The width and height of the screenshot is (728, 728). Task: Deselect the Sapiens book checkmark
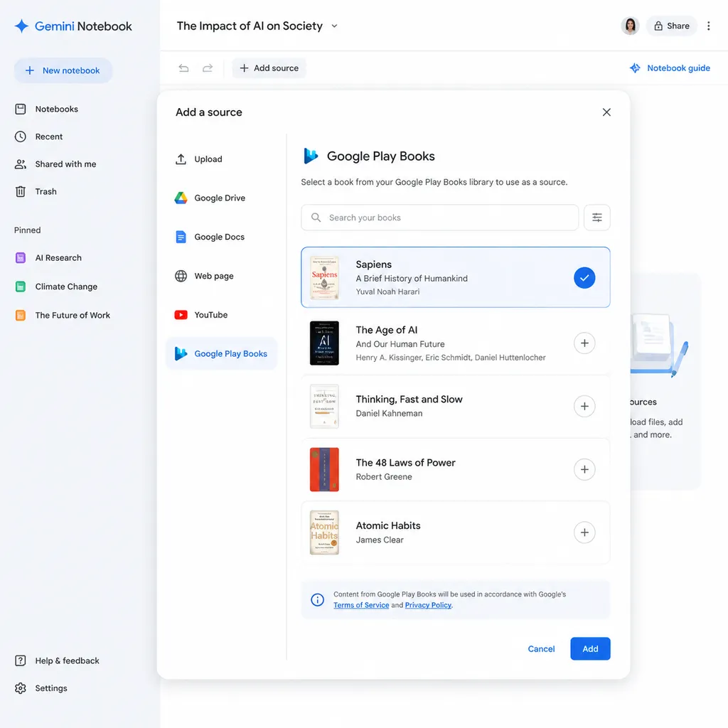(584, 278)
